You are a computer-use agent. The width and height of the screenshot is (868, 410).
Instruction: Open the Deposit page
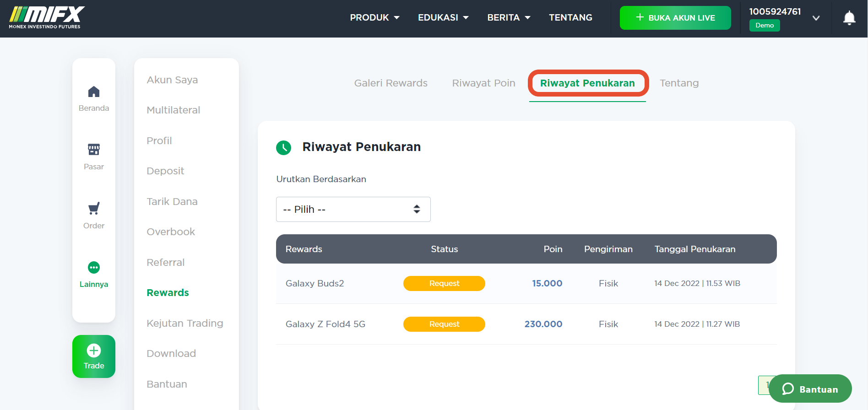coord(165,171)
